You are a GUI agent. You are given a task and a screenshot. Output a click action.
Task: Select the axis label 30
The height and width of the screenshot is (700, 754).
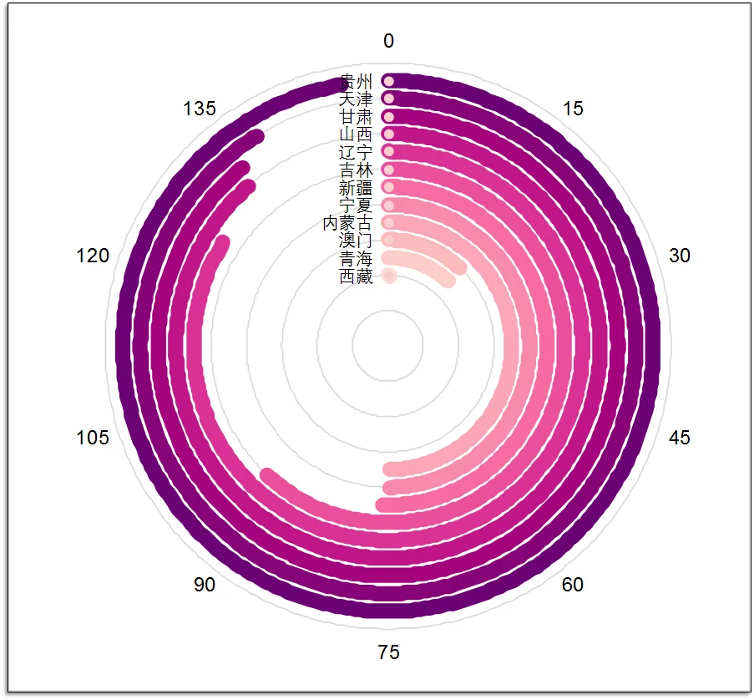pos(680,256)
